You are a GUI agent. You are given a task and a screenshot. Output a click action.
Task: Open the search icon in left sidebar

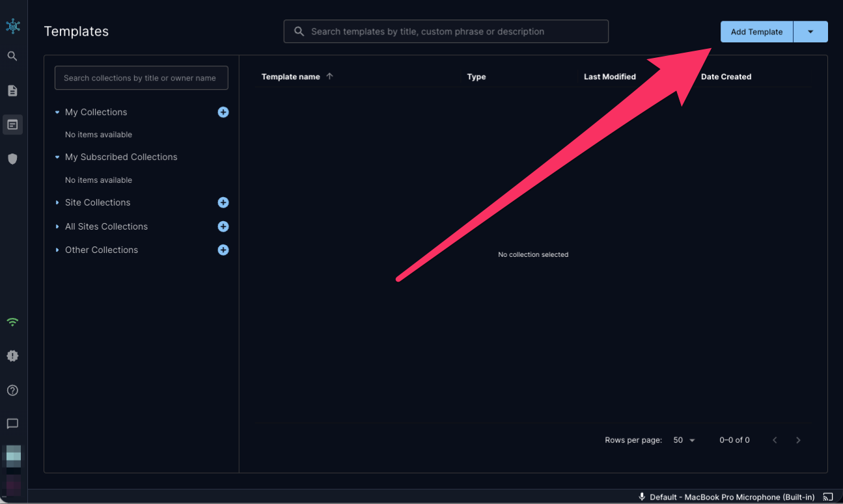coord(12,57)
